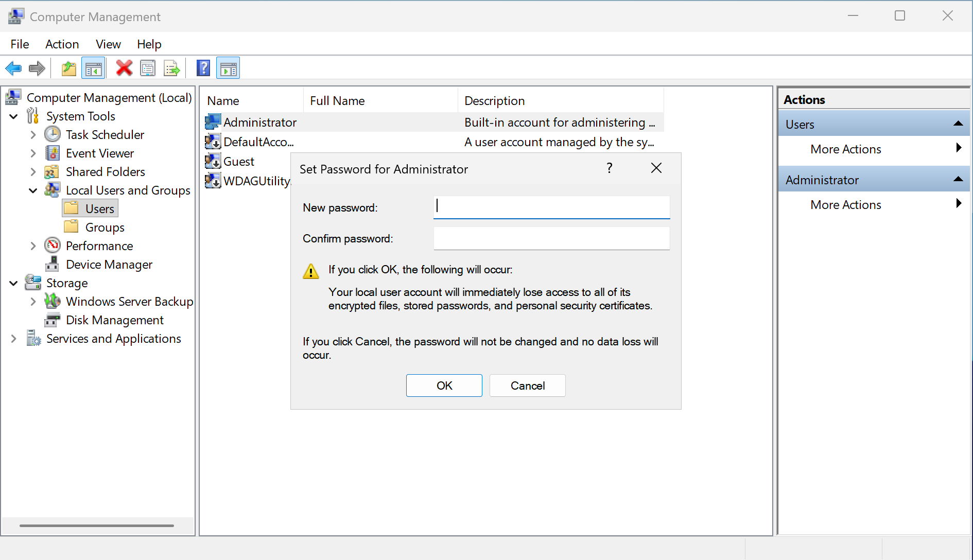Click the Task Scheduler clock icon

[x=53, y=134]
